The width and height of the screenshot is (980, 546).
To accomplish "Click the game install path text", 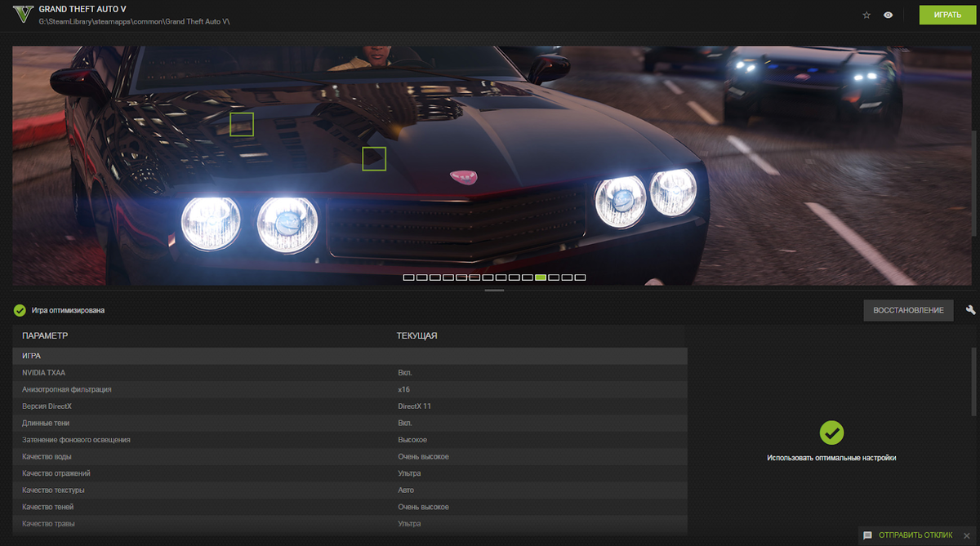I will pyautogui.click(x=134, y=20).
